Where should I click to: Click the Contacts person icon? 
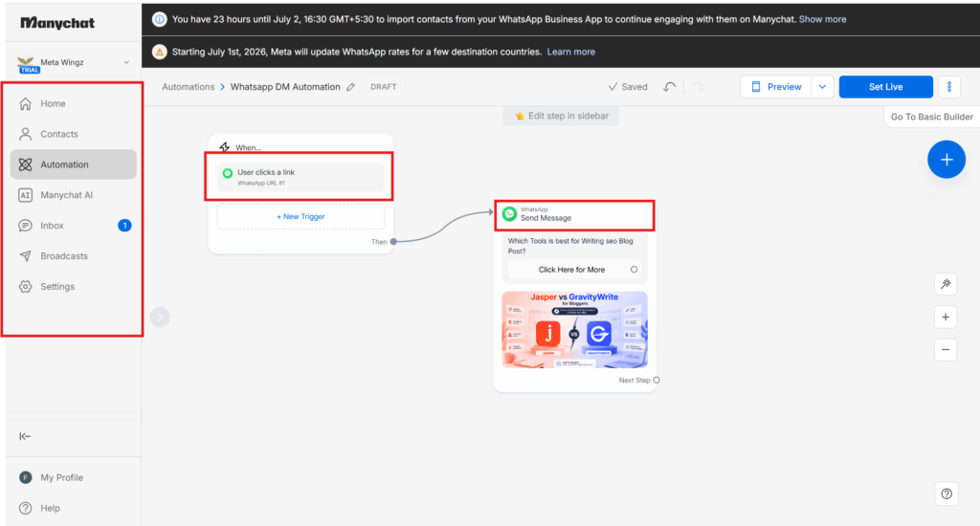pos(25,134)
